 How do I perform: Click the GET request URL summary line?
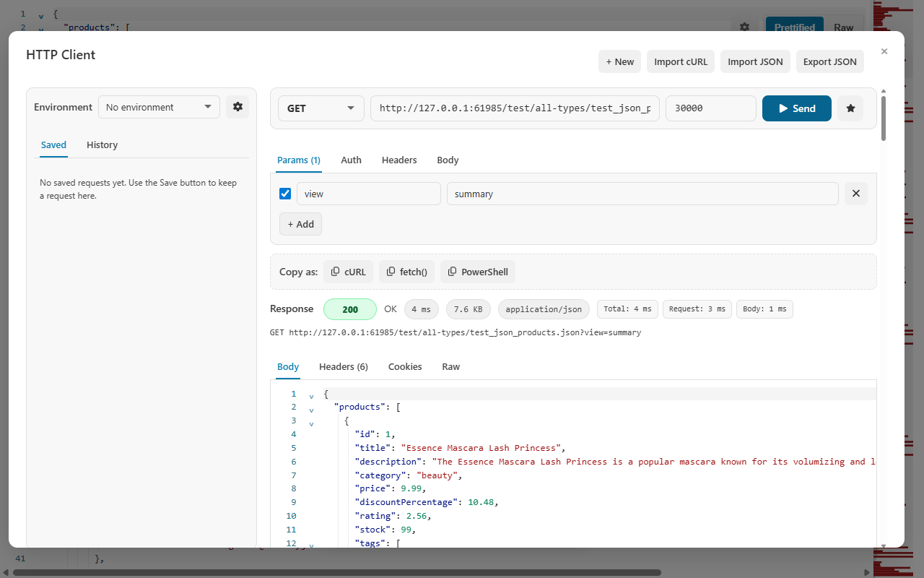tap(456, 333)
